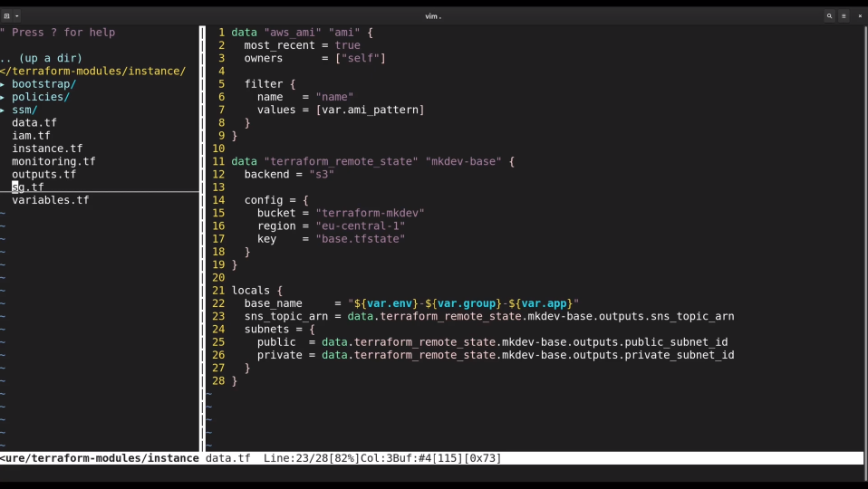Open monitoring.tf in the file tree
Viewport: 868px width, 489px height.
(x=53, y=161)
